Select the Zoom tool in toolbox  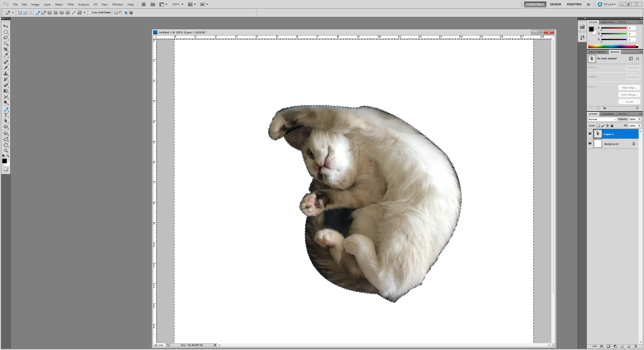tap(6, 151)
